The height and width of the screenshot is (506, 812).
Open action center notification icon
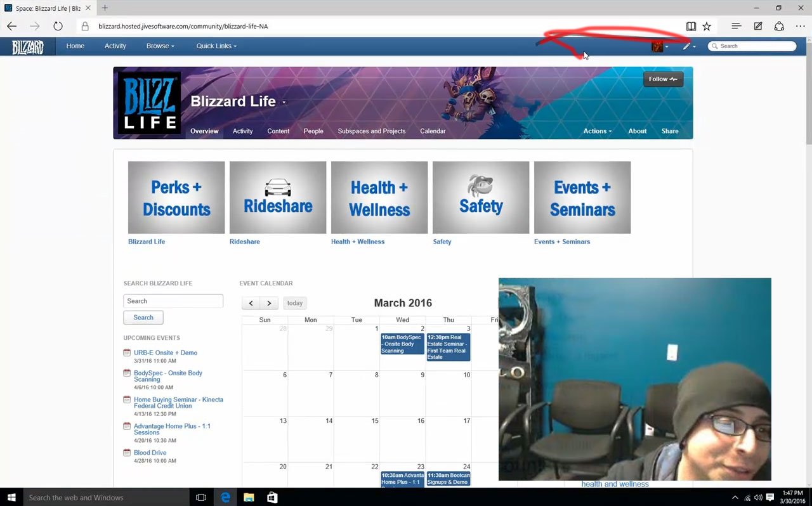click(770, 498)
